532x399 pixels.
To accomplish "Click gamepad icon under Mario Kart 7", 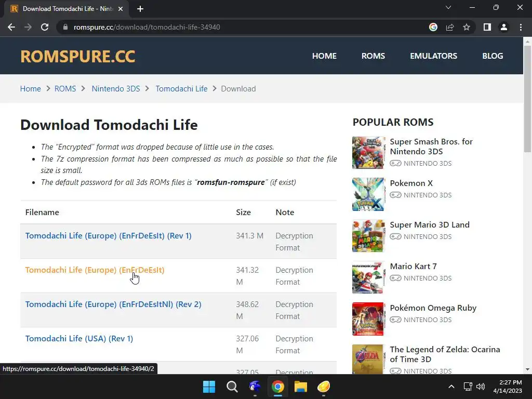I will pos(395,278).
